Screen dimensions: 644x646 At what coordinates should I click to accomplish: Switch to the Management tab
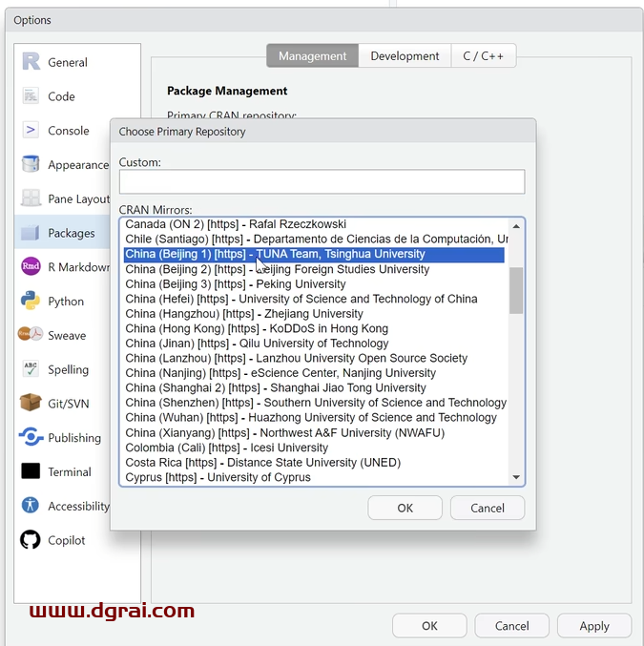pyautogui.click(x=312, y=56)
